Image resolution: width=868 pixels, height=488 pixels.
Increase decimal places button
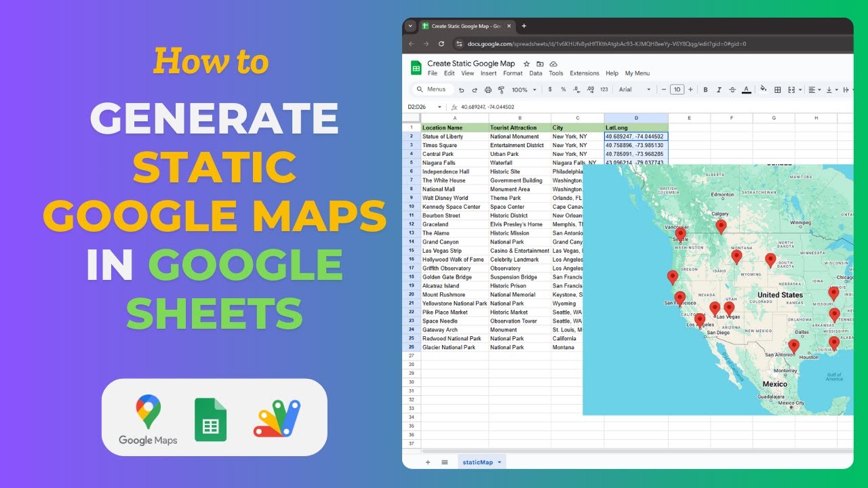click(x=590, y=89)
